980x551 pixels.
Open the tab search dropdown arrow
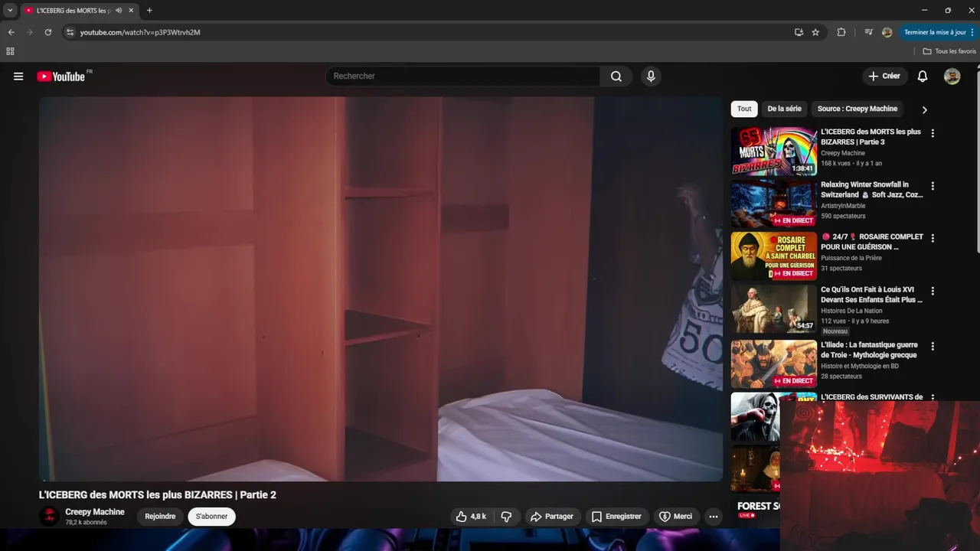click(10, 10)
